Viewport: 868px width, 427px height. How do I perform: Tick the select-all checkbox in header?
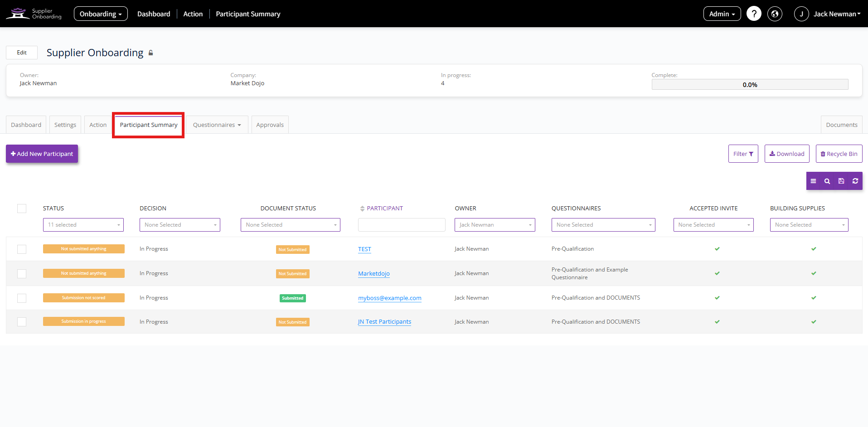[x=22, y=209]
